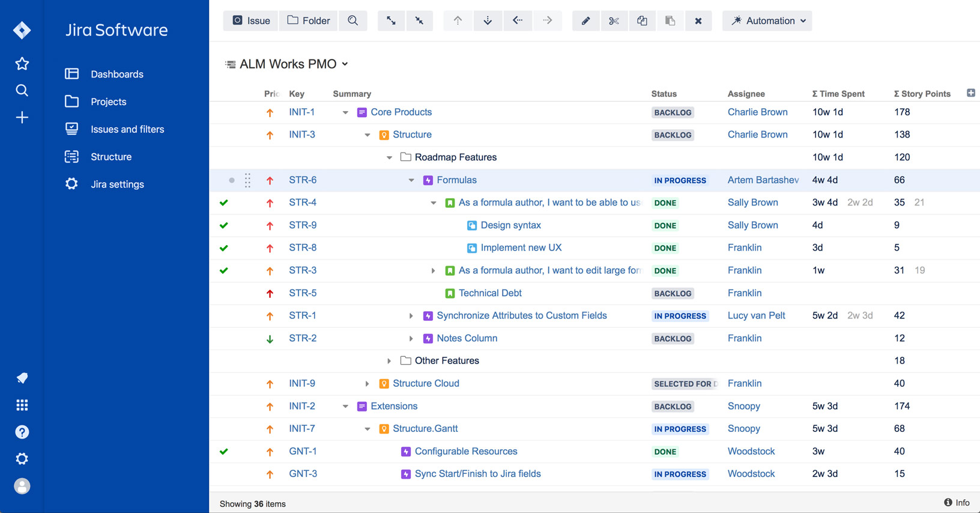Open the ALM Works PMO structure selector
This screenshot has height=513, width=980.
point(287,64)
